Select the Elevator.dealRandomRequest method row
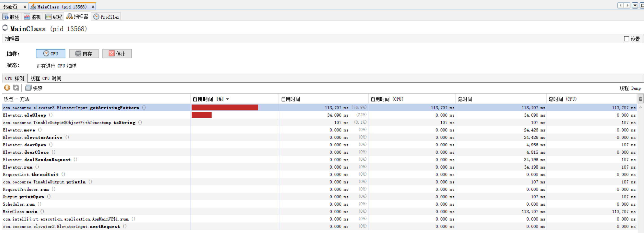The height and width of the screenshot is (233, 644). 320,160
